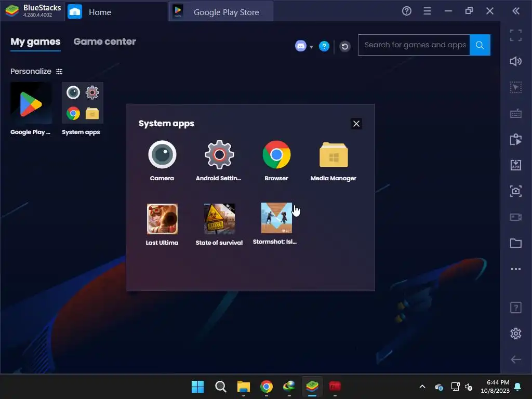Toggle fullscreen mode in sidebar
The width and height of the screenshot is (532, 399).
pos(516,35)
